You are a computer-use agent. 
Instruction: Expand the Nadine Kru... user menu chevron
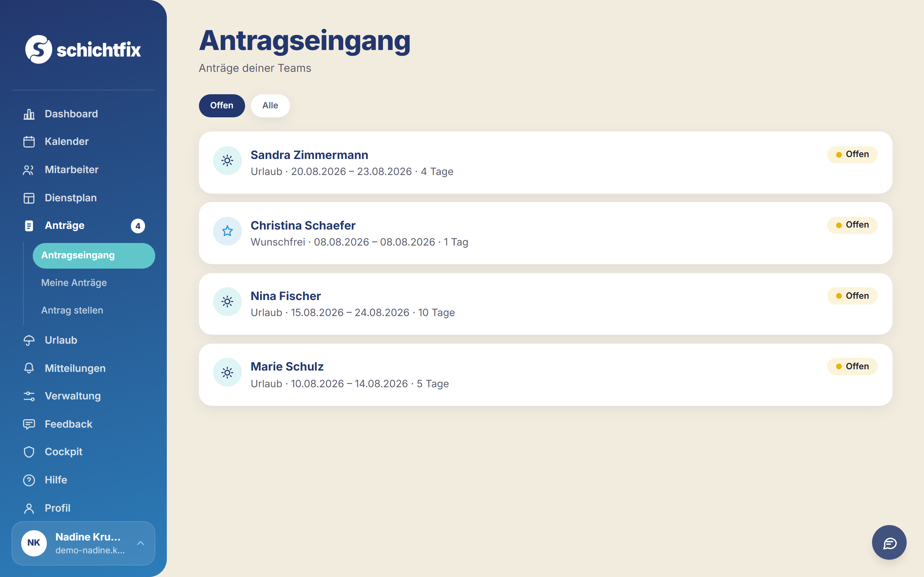(x=141, y=543)
